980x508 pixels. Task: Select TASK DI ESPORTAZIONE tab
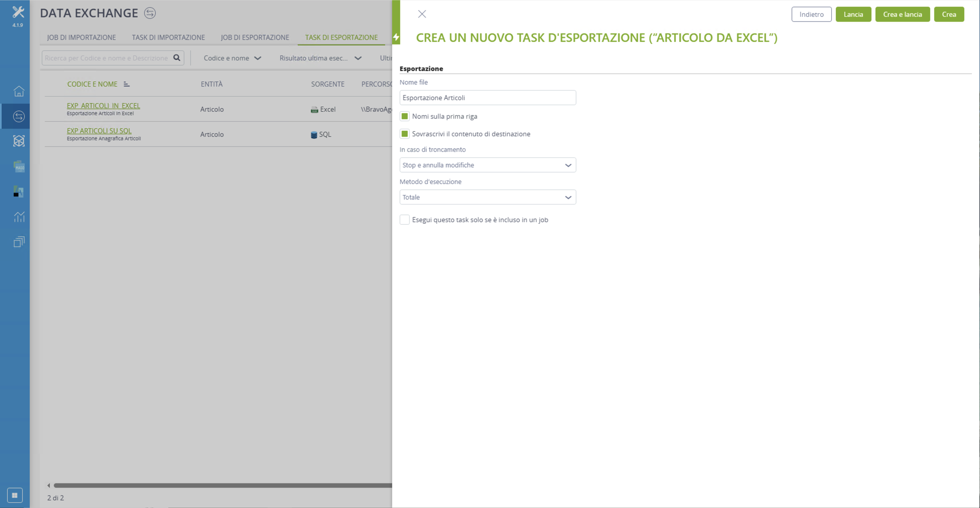coord(341,37)
